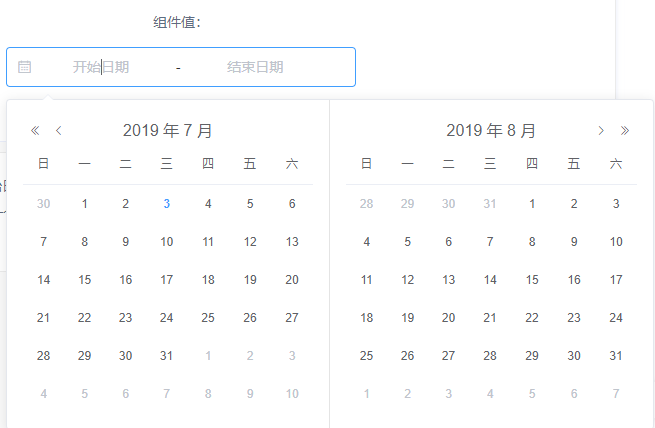The width and height of the screenshot is (655, 428).
Task: Select August 31 in right calendar
Action: click(616, 356)
